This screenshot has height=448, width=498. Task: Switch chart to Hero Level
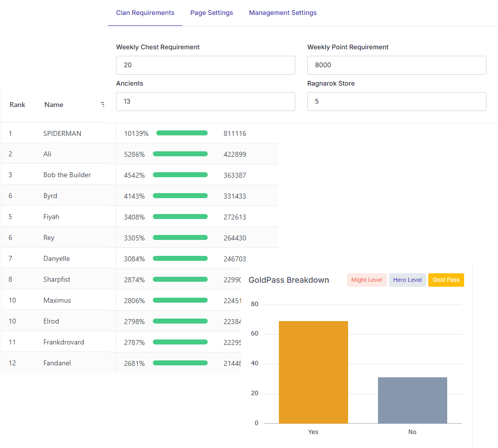[407, 280]
